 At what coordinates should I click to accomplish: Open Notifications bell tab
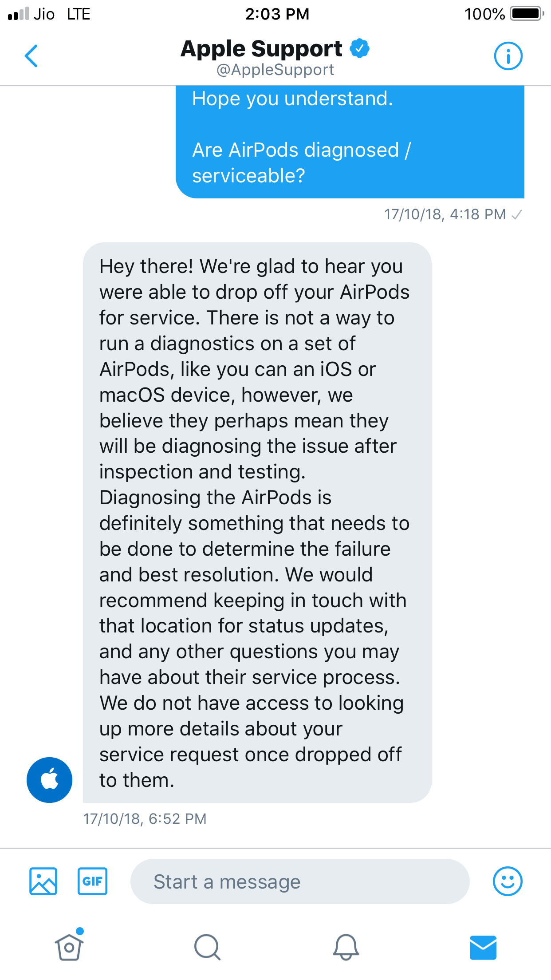pyautogui.click(x=346, y=947)
